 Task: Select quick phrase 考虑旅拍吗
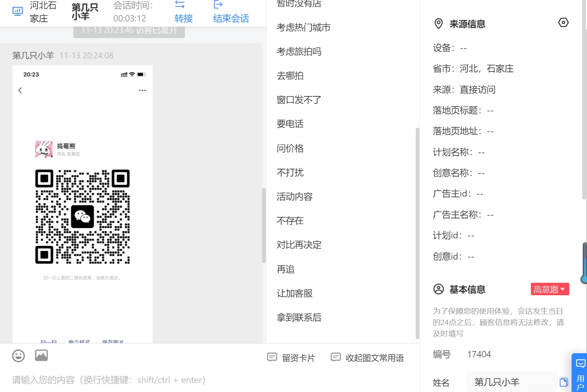click(299, 52)
